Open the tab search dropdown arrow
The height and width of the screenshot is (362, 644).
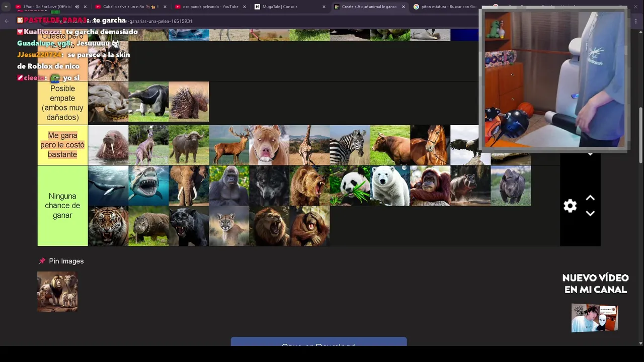click(x=6, y=7)
